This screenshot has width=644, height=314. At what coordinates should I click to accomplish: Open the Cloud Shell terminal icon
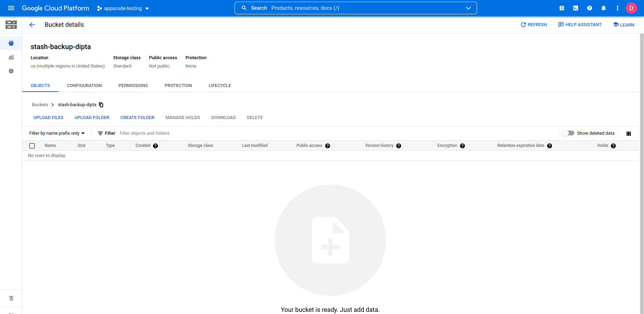click(x=576, y=8)
